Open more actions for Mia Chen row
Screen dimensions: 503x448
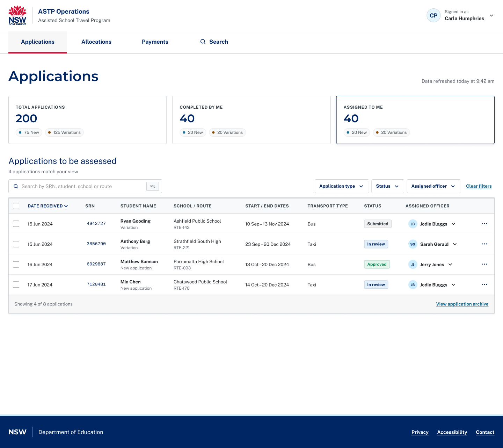(484, 284)
